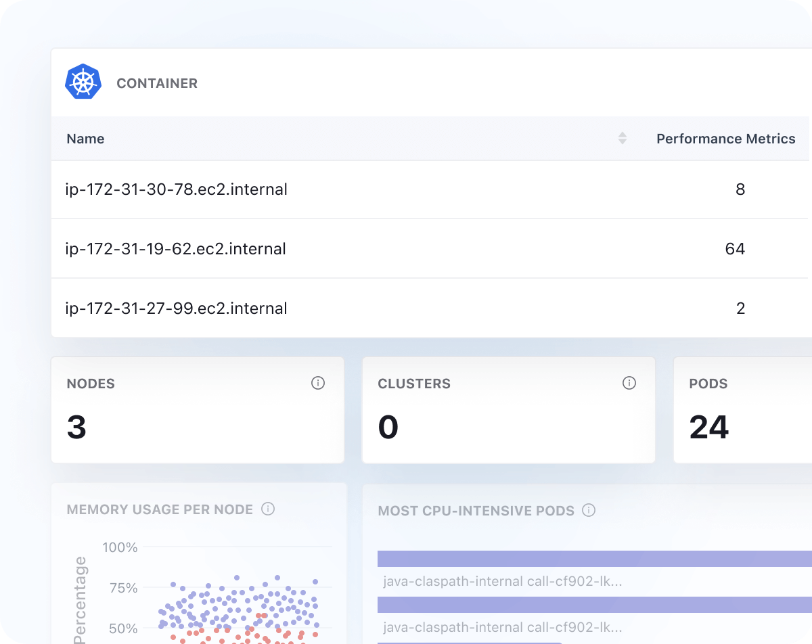Click the NODES card label
812x644 pixels.
click(x=91, y=384)
